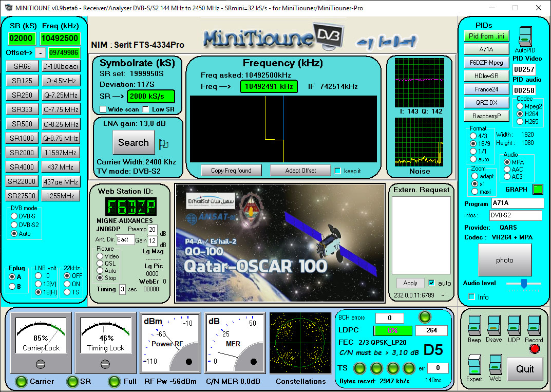This screenshot has height=392, width=551.
Task: Flip the Dsave switch
Action: [x=493, y=326]
